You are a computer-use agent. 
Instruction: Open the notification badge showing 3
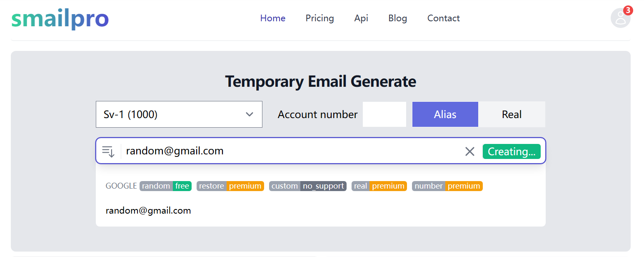tap(628, 10)
